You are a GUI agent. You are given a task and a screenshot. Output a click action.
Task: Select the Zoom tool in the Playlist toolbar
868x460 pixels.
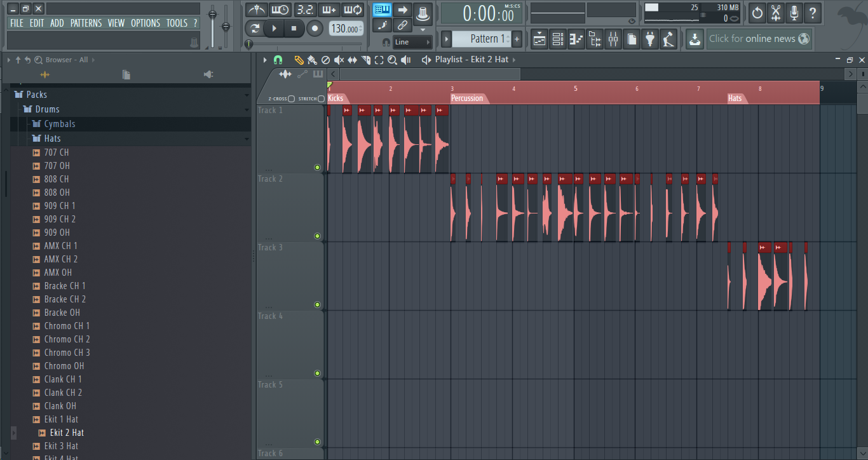point(393,60)
